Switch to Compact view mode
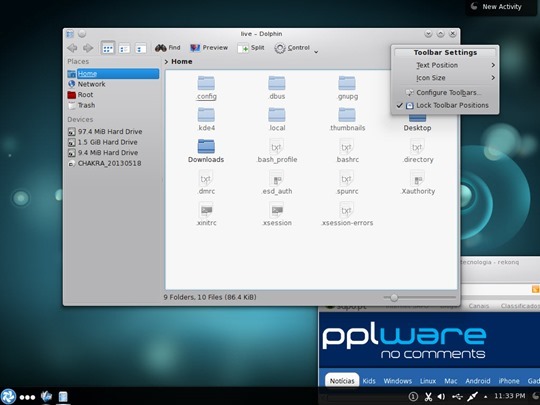The image size is (540, 405). click(x=124, y=48)
